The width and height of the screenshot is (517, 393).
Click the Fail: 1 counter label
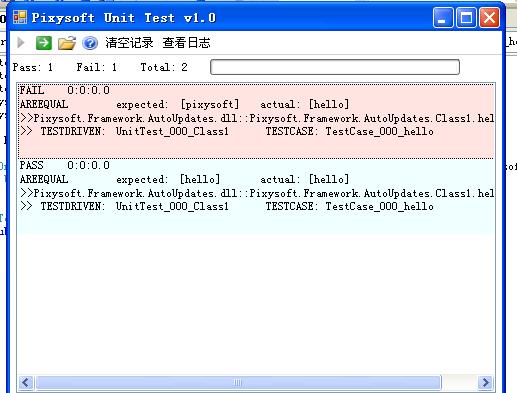tap(97, 67)
